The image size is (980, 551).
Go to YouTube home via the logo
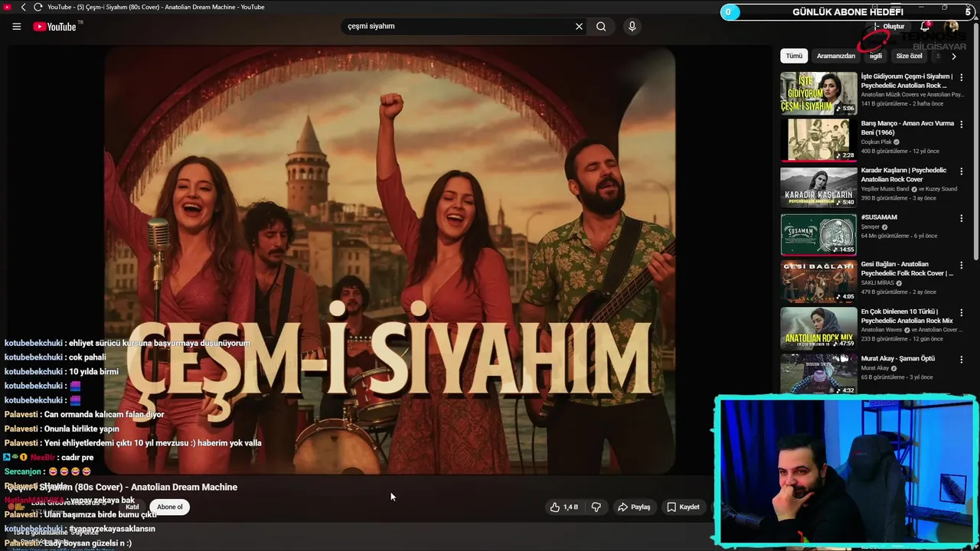54,27
